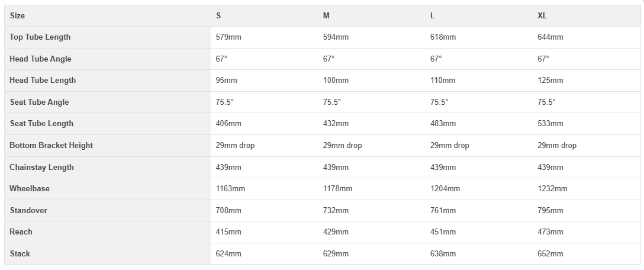Viewport: 644px width, 270px height.
Task: Click the 1232mm wheelbase value
Action: click(x=552, y=188)
